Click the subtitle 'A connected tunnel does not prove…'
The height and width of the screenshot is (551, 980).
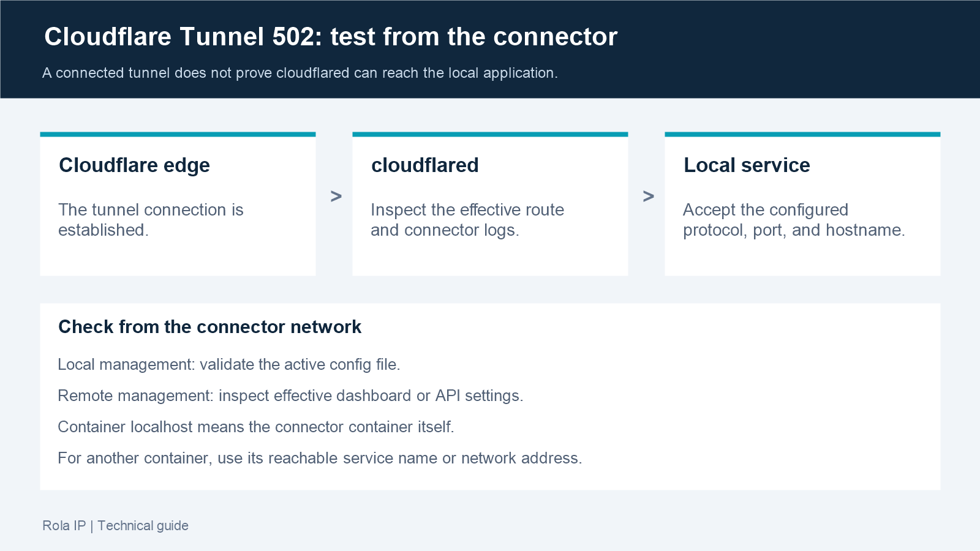coord(300,73)
